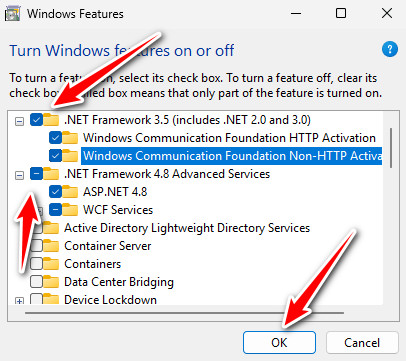Enable the Data Center Bridging checkbox
Viewport: 406px width, 361px height.
point(36,282)
